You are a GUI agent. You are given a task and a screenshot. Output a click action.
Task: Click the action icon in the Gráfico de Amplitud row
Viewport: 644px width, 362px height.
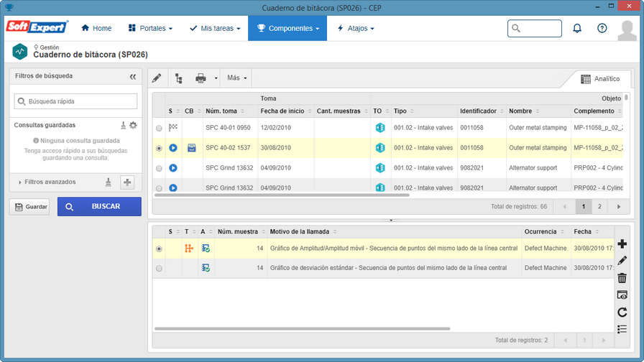206,249
